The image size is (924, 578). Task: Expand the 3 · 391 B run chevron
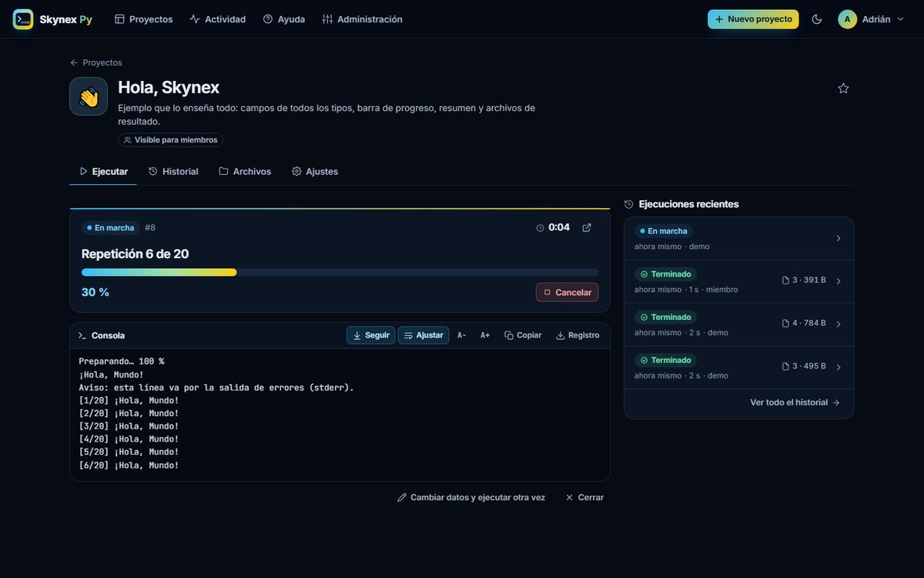point(839,281)
